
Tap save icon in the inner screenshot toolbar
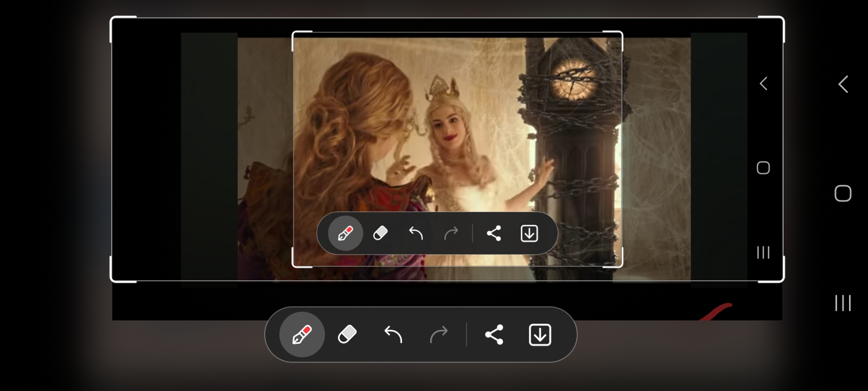point(529,234)
